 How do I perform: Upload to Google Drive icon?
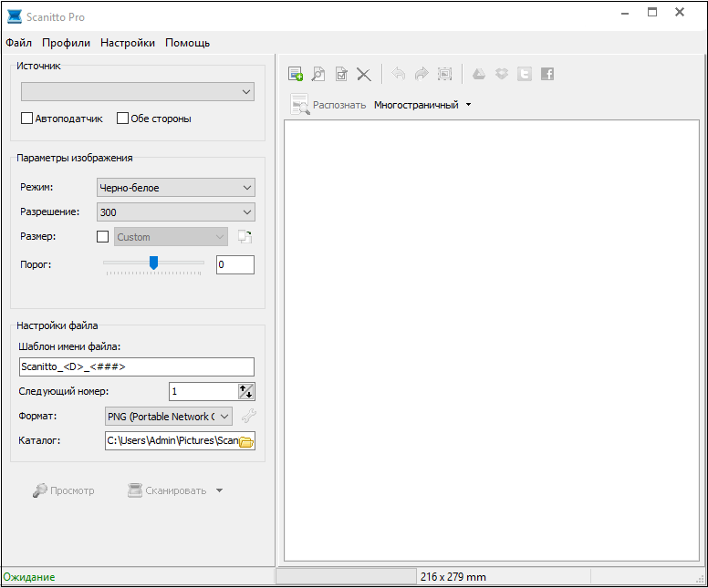pyautogui.click(x=479, y=74)
